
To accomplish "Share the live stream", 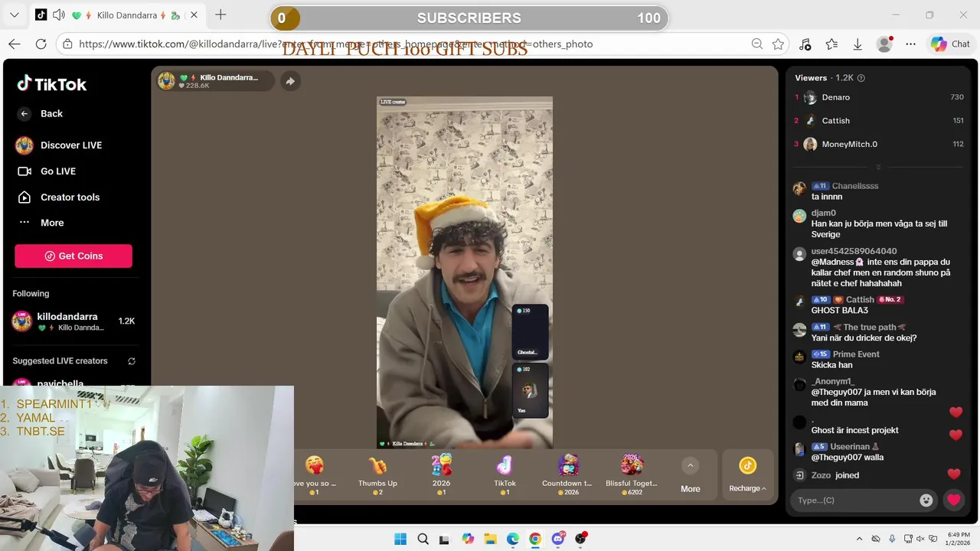I will pyautogui.click(x=290, y=81).
